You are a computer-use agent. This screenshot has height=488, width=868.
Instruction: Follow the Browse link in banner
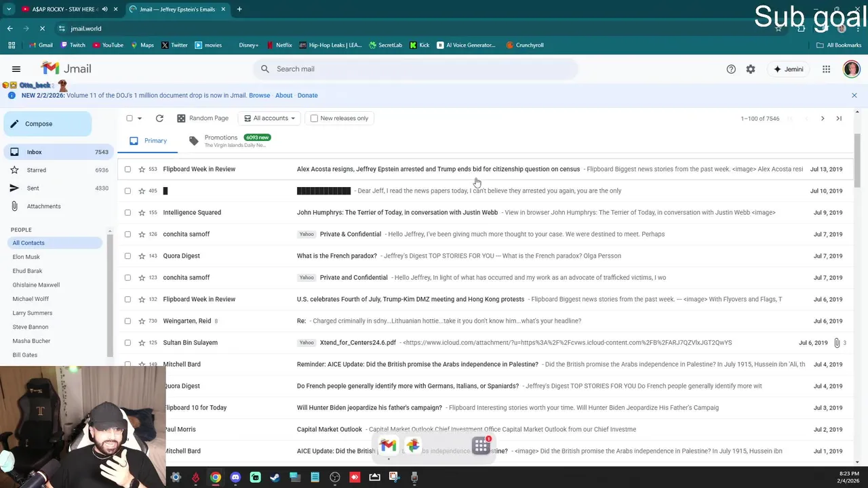[259, 96]
